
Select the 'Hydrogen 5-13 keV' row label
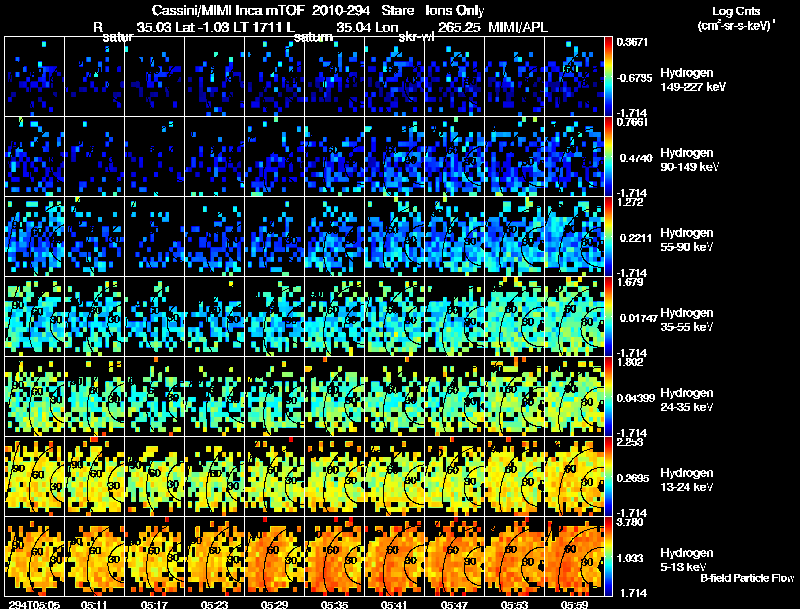pyautogui.click(x=687, y=560)
